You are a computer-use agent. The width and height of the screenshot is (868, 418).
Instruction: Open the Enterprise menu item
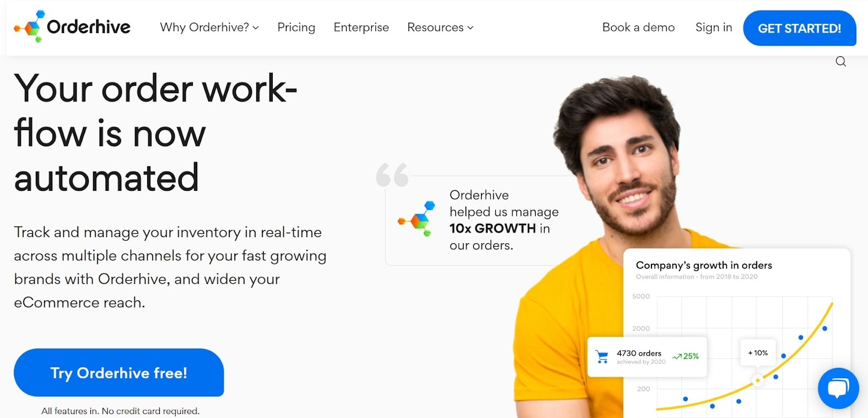coord(361,28)
